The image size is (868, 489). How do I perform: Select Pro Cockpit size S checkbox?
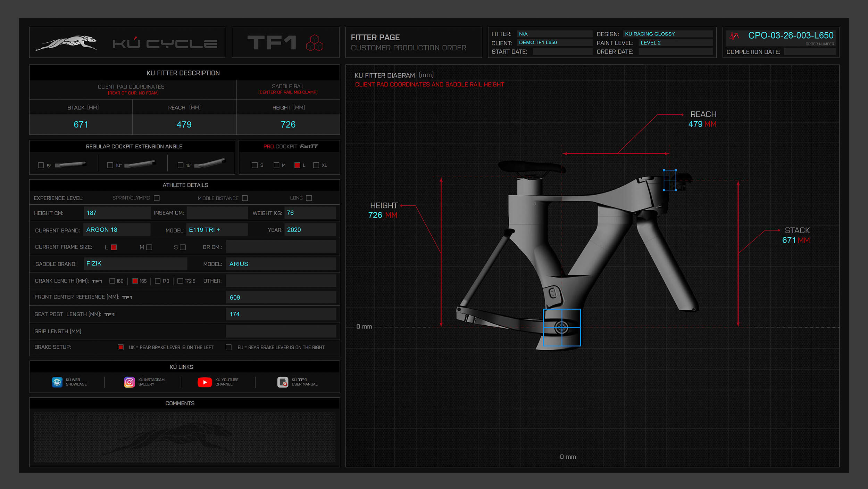(254, 165)
